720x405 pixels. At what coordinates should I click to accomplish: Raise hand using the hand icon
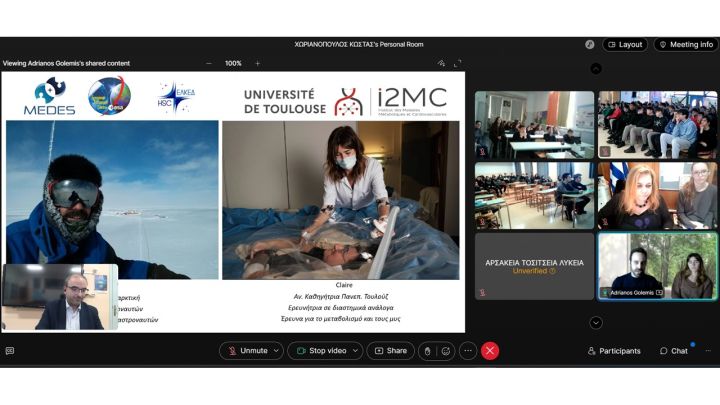coord(427,351)
